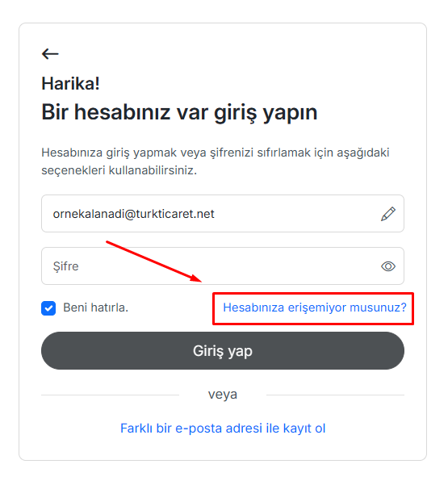Screen dimensions: 448x481
Task: Open Farklı bir e-posta adresi ile kayıt ol
Action: pyautogui.click(x=223, y=429)
